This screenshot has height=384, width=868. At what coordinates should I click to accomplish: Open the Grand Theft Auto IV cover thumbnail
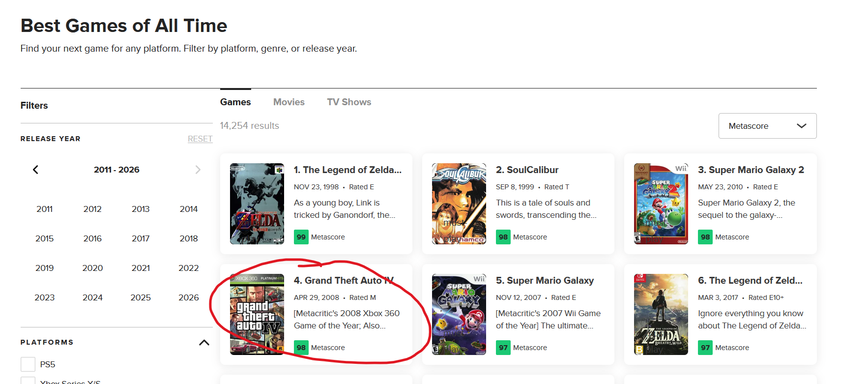[x=257, y=314]
